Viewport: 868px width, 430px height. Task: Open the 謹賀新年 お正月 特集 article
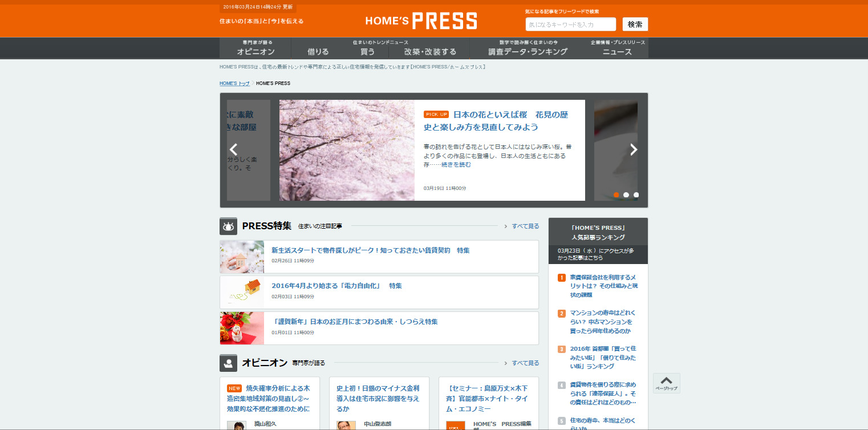pyautogui.click(x=355, y=322)
